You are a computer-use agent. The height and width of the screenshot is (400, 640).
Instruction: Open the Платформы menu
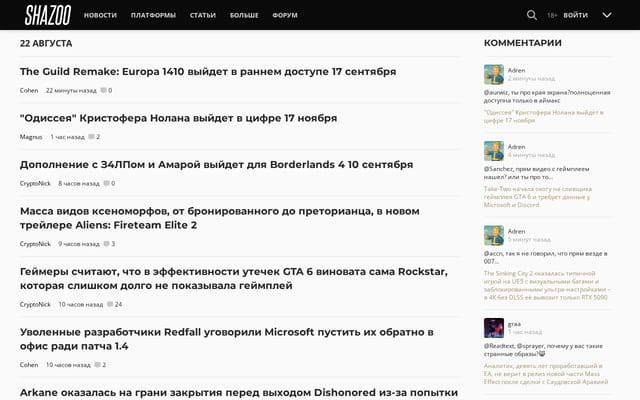coord(153,15)
